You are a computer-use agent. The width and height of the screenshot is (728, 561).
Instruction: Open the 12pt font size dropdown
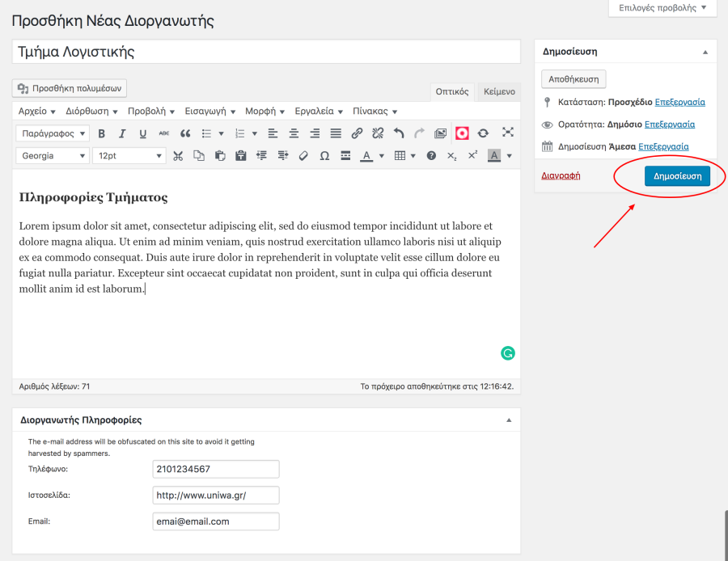tap(129, 155)
